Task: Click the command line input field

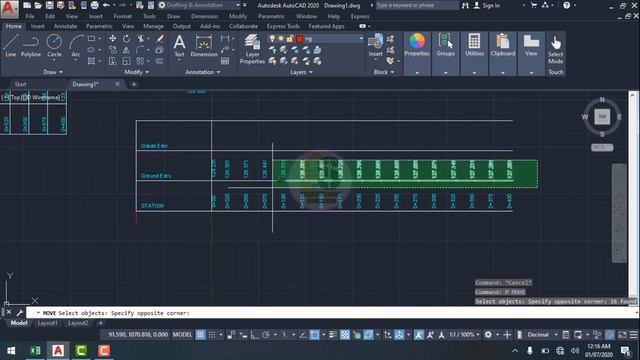Action: coord(331,313)
